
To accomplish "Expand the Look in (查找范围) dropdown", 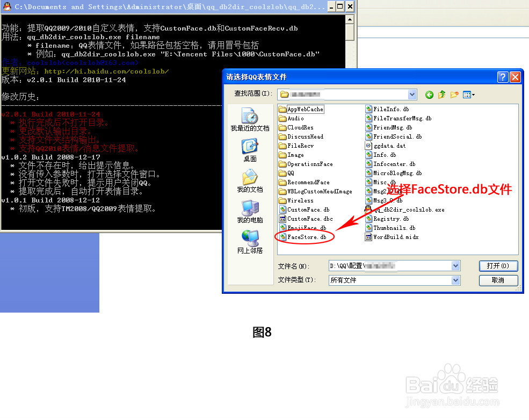I will pyautogui.click(x=412, y=95).
